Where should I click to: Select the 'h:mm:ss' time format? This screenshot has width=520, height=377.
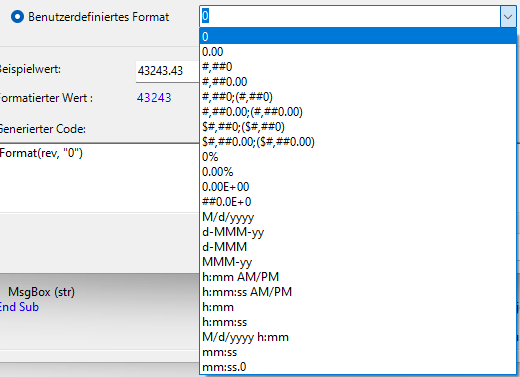click(358, 322)
